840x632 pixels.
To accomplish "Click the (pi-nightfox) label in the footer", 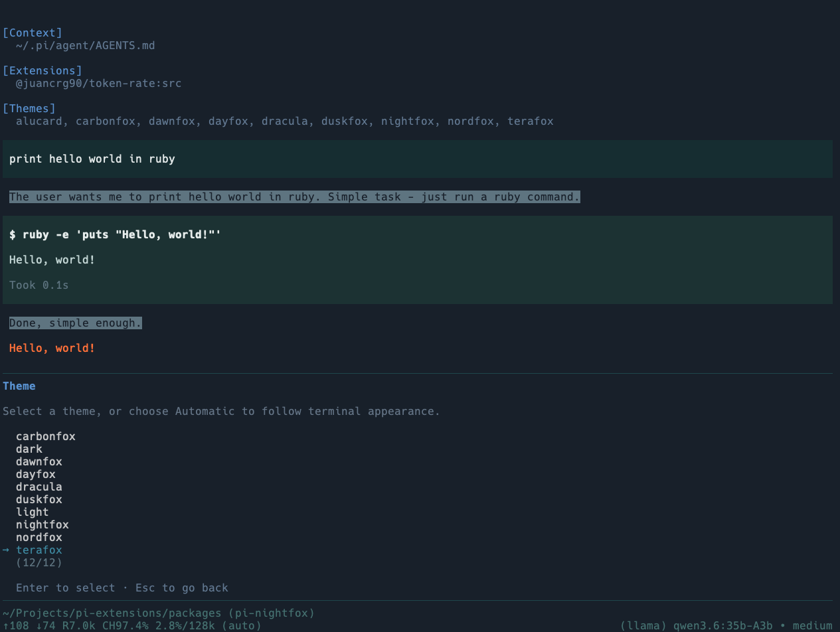I will (272, 613).
